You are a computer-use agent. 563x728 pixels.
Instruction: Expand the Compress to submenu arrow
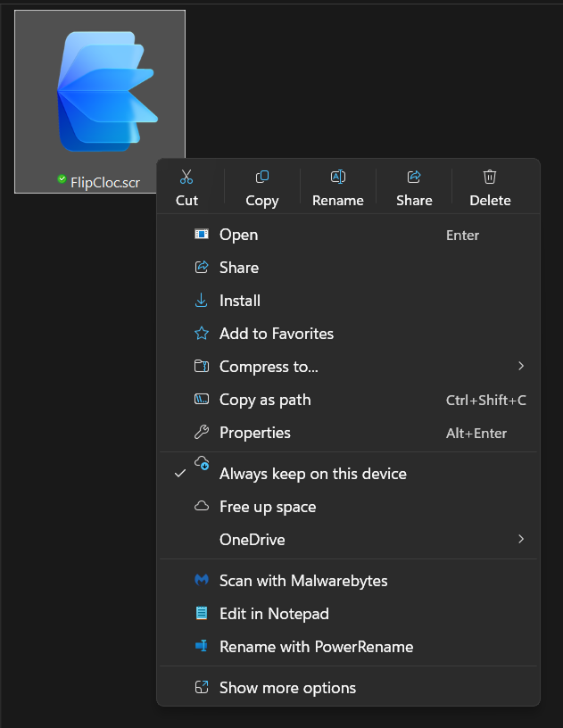(x=521, y=367)
